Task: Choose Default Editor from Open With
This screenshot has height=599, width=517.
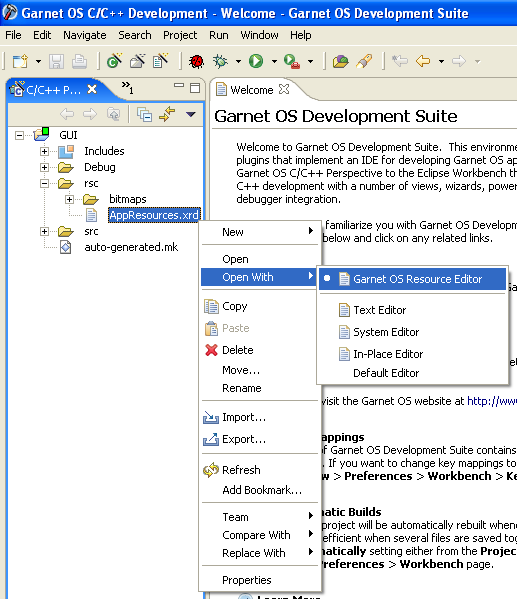Action: tap(412, 373)
